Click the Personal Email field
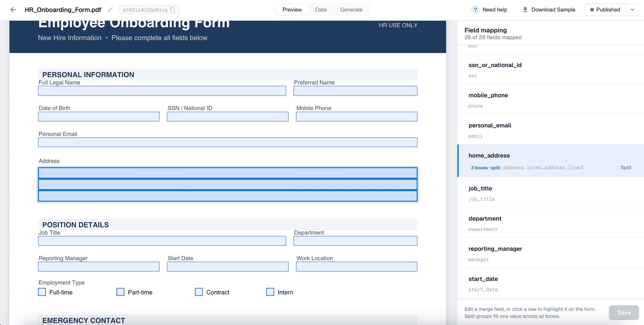The width and height of the screenshot is (644, 325). pyautogui.click(x=228, y=142)
